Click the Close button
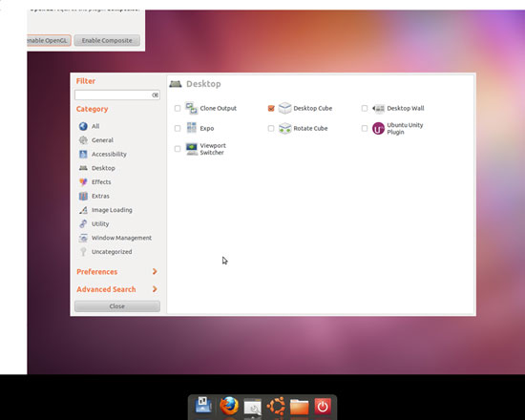Viewport: 525px width, 420px height. tap(117, 306)
